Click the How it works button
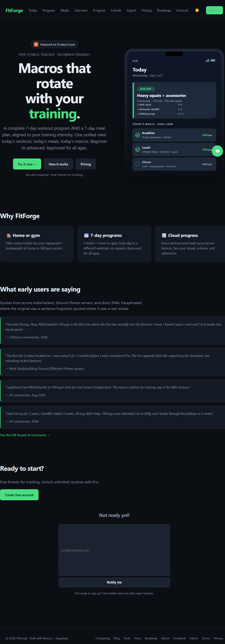 point(58,164)
